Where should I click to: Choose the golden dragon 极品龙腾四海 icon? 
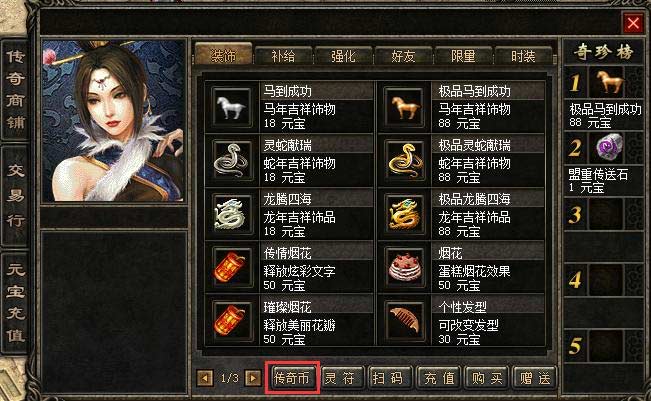405,215
